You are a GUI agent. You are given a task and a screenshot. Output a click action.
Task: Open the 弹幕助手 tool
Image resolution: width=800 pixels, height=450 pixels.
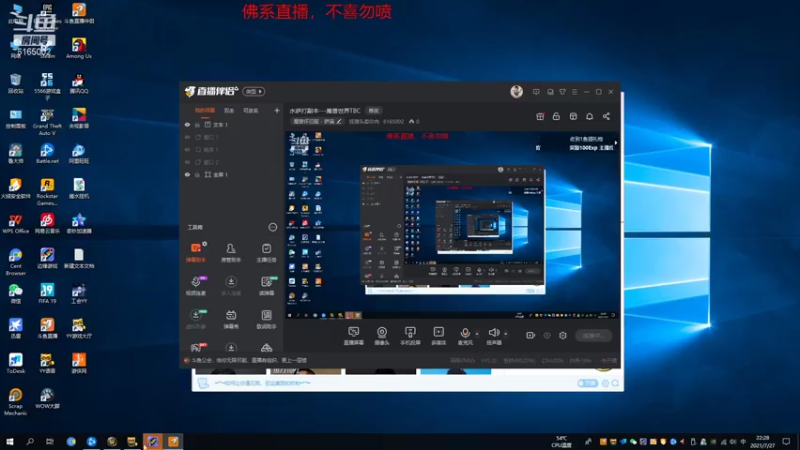196,252
